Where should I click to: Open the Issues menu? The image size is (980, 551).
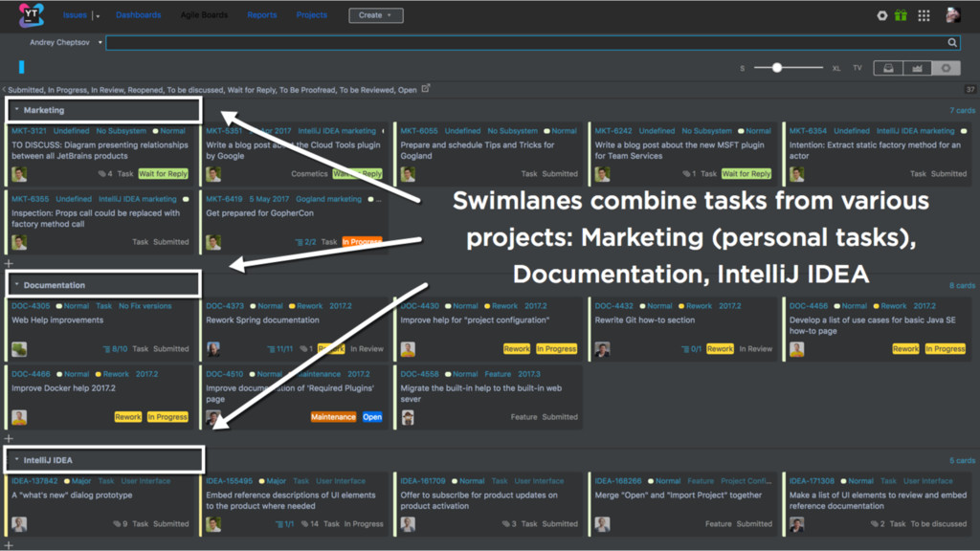[x=75, y=15]
